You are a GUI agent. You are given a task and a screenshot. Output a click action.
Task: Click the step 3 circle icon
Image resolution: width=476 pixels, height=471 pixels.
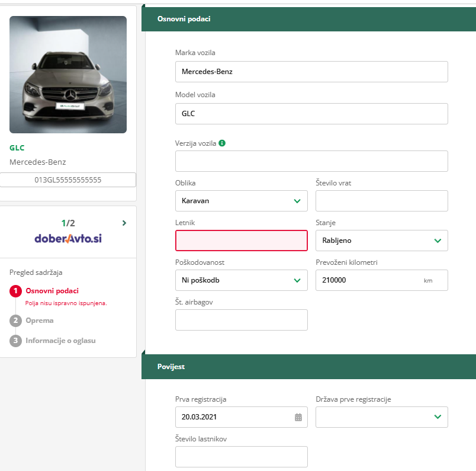15,341
